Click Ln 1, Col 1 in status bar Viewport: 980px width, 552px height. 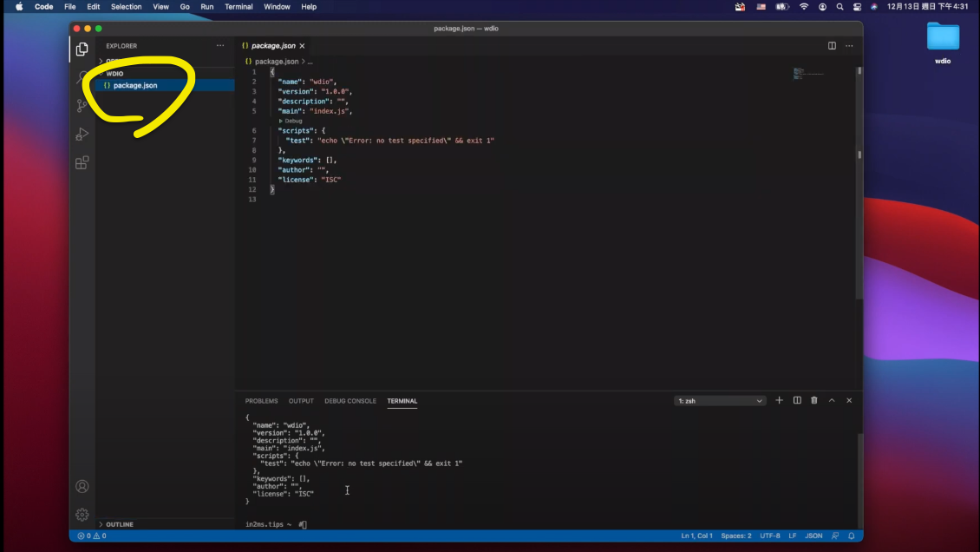point(696,536)
